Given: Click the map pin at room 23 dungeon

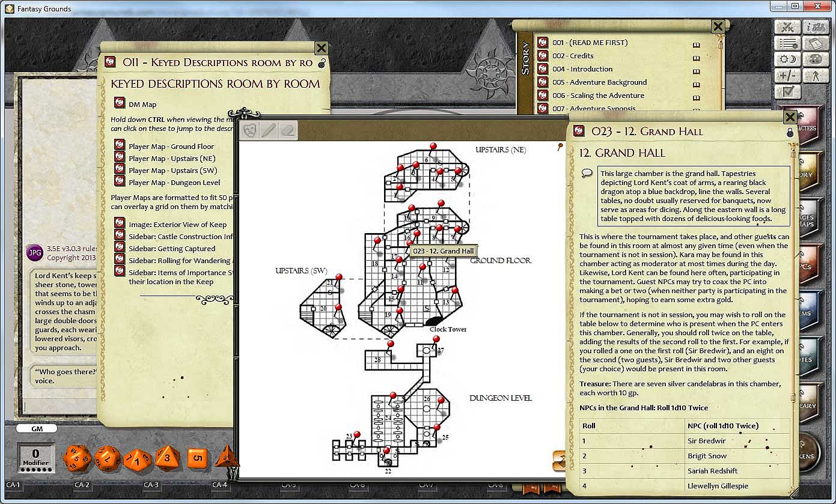Looking at the screenshot, I should 356,434.
